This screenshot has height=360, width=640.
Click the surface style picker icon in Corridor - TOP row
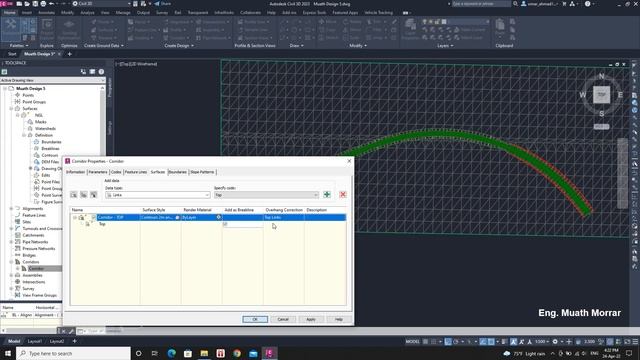(178, 218)
